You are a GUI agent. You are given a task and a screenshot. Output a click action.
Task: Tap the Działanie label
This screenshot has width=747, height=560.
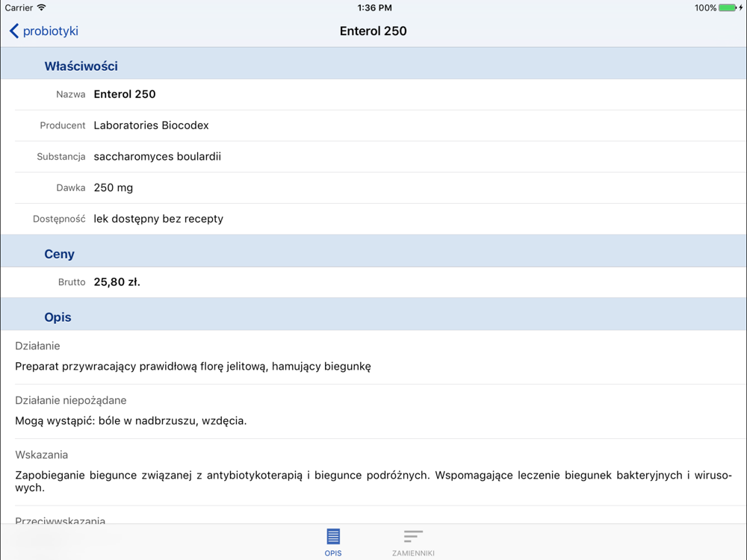pos(37,346)
